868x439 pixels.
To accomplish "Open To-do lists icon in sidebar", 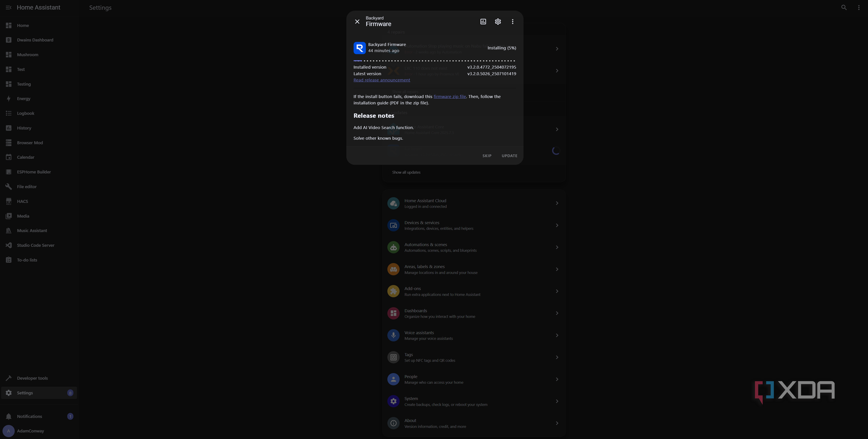I will point(8,260).
